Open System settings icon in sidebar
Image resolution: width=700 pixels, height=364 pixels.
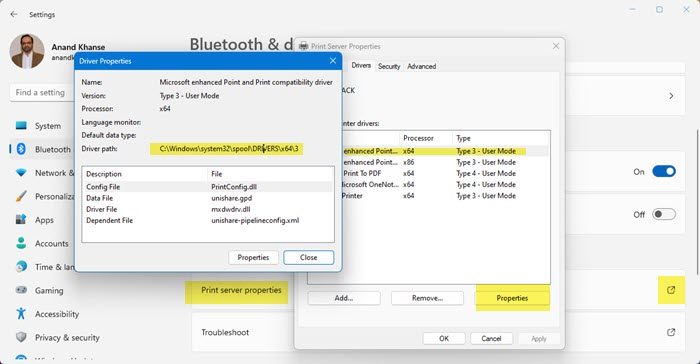pyautogui.click(x=21, y=126)
